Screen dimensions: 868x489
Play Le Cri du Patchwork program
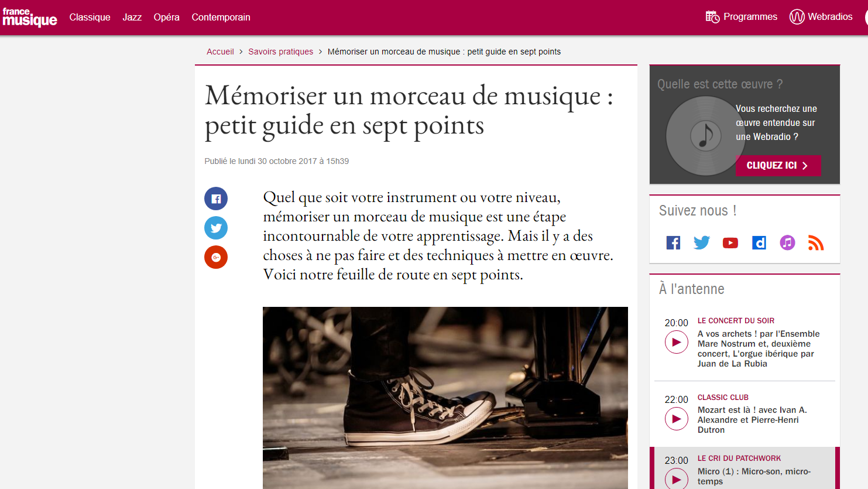click(x=677, y=479)
